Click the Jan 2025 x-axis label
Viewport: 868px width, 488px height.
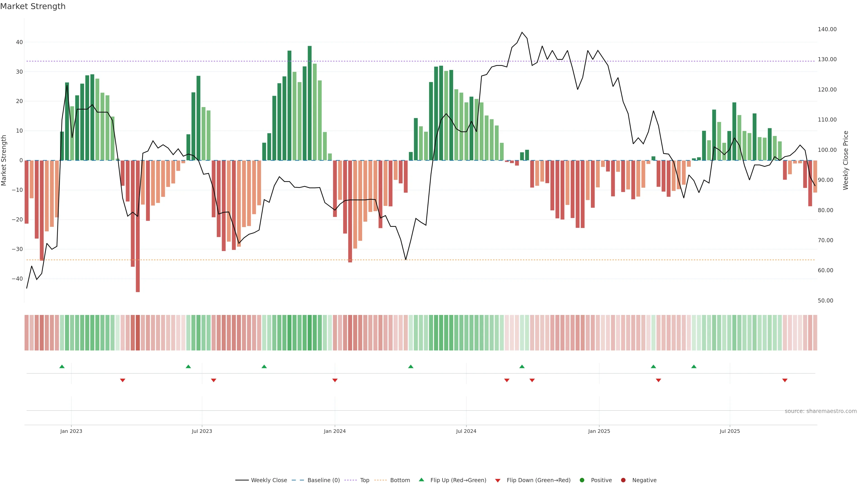(x=599, y=431)
